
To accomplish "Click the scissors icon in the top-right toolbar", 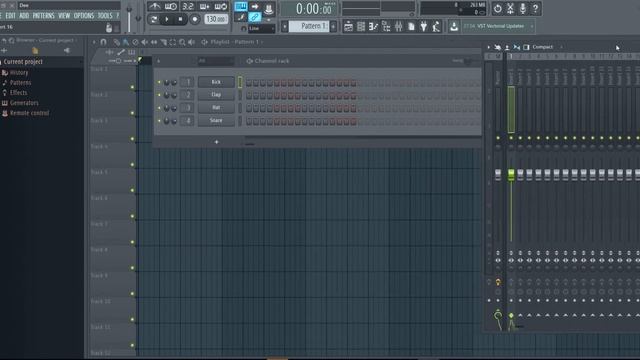I will [x=510, y=9].
